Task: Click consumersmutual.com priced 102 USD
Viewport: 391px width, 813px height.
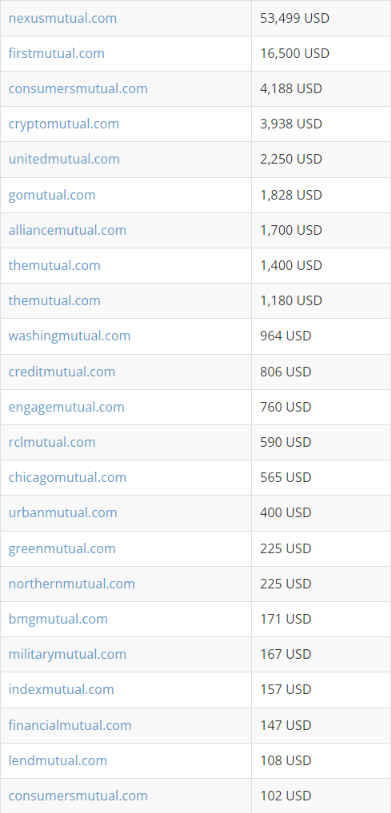Action: (78, 795)
